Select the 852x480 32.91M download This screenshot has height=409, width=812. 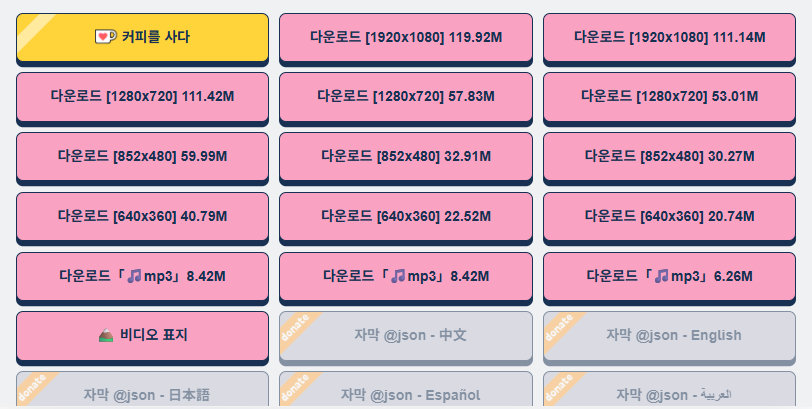406,157
